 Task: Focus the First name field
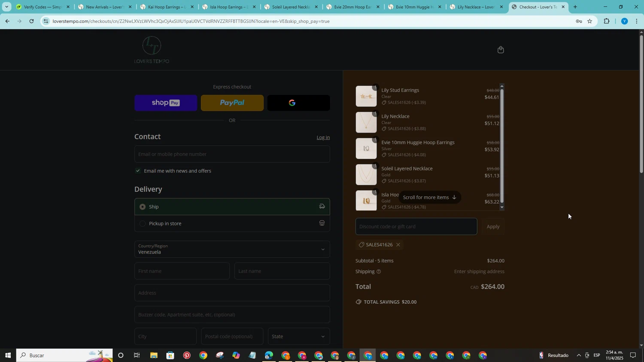click(182, 271)
